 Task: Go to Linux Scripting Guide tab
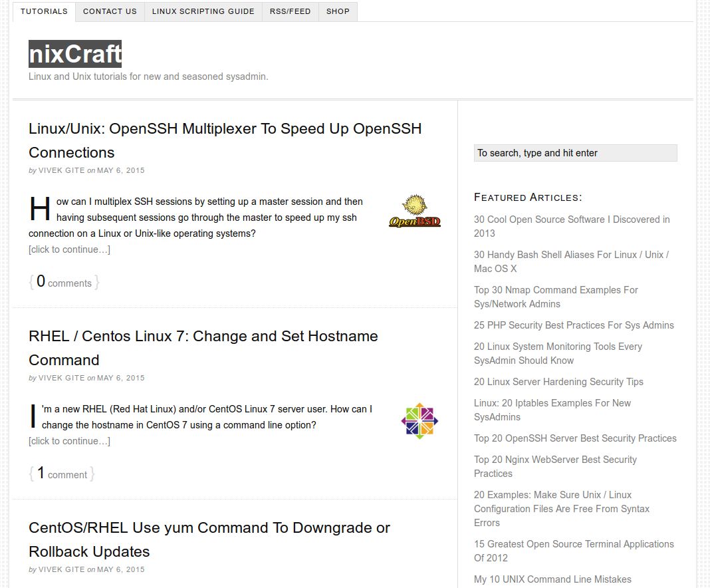(x=203, y=11)
